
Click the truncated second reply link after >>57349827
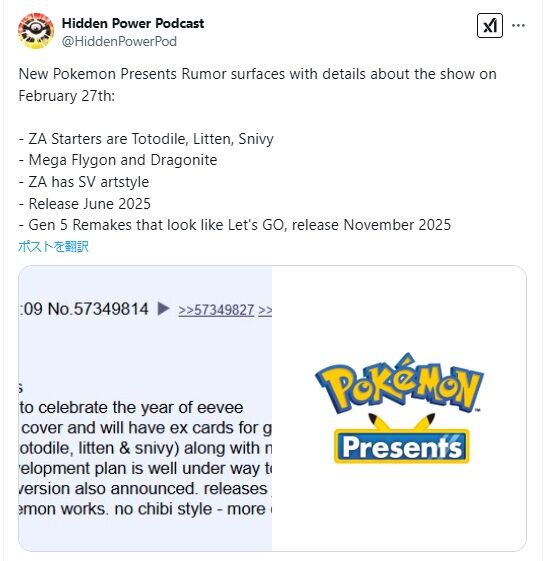[x=265, y=310]
